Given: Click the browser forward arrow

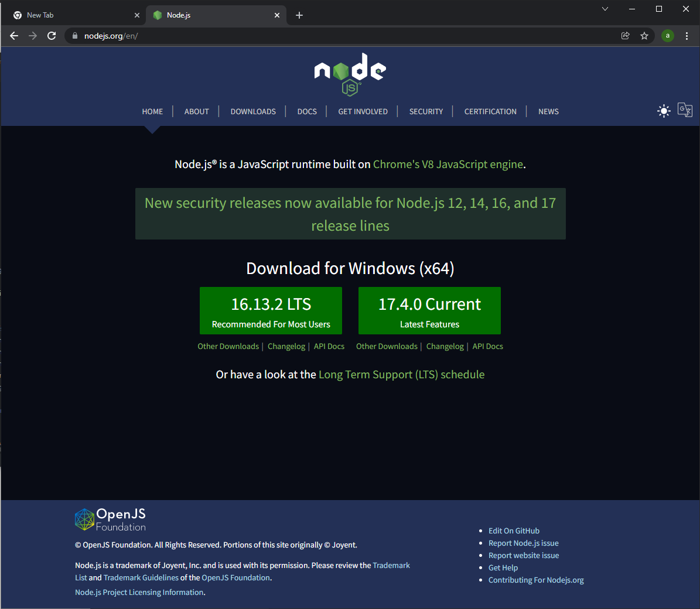Looking at the screenshot, I should [x=33, y=36].
